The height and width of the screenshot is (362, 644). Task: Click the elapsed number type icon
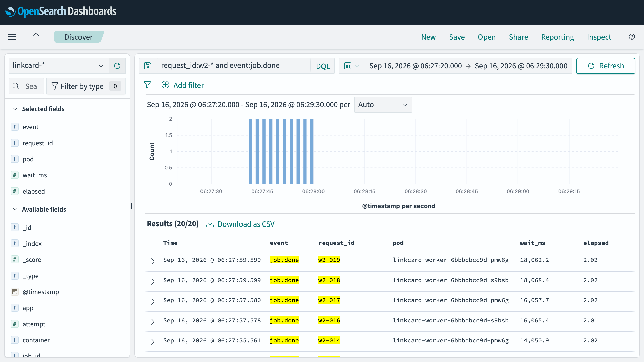[x=15, y=191]
